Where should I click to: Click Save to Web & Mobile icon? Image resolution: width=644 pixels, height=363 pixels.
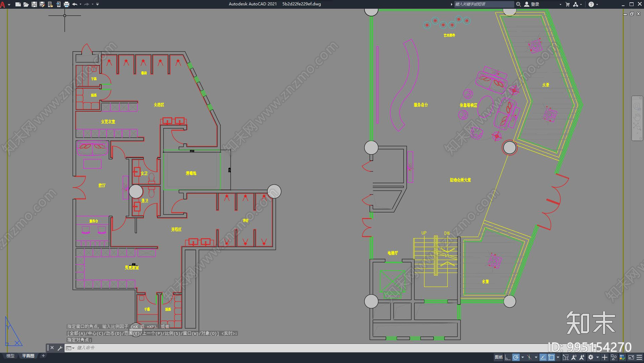[58, 4]
